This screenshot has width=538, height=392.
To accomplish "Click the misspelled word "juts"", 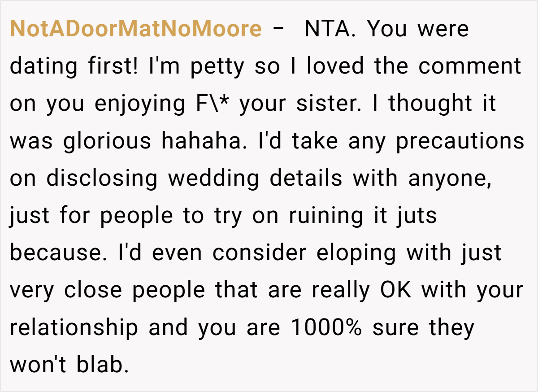I will [416, 216].
